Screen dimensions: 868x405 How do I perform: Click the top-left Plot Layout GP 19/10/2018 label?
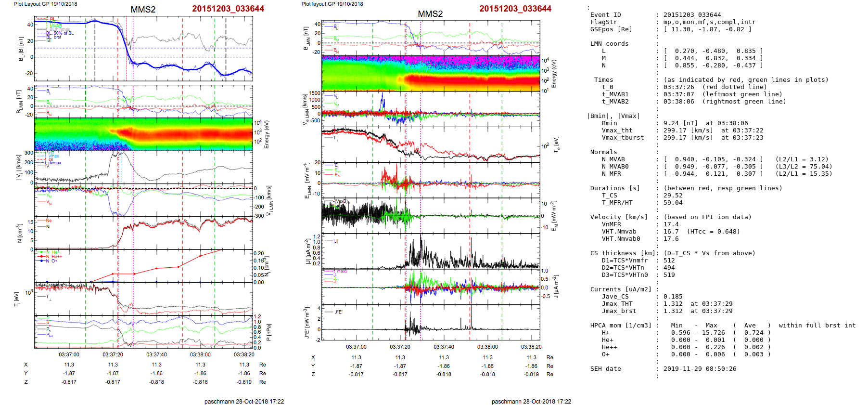coord(46,4)
